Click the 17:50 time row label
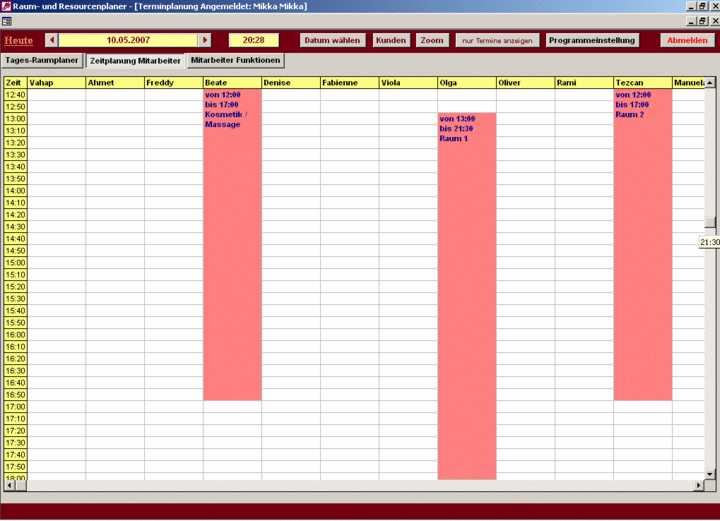Screen dimensions: 720x521 click(16, 467)
